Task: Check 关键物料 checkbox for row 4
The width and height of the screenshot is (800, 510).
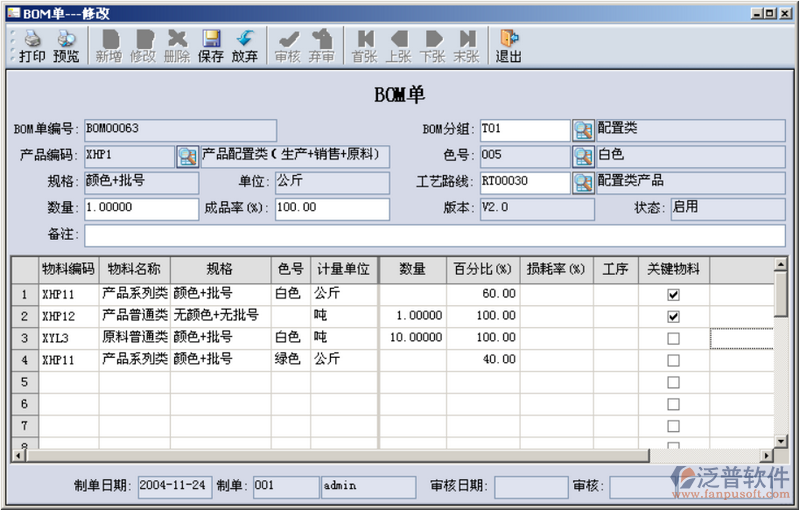Action: pos(673,360)
